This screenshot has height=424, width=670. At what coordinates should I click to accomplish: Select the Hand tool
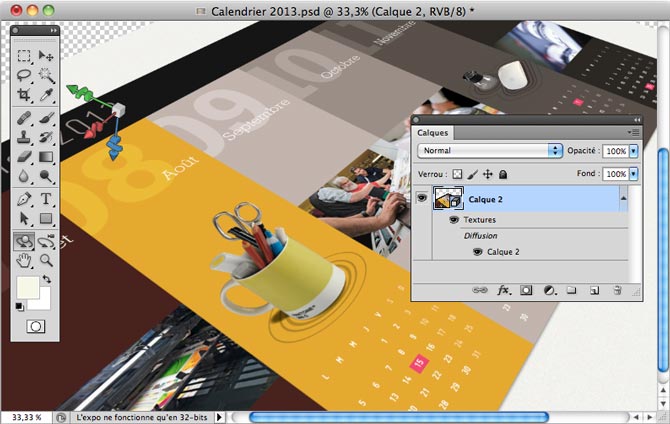[24, 260]
